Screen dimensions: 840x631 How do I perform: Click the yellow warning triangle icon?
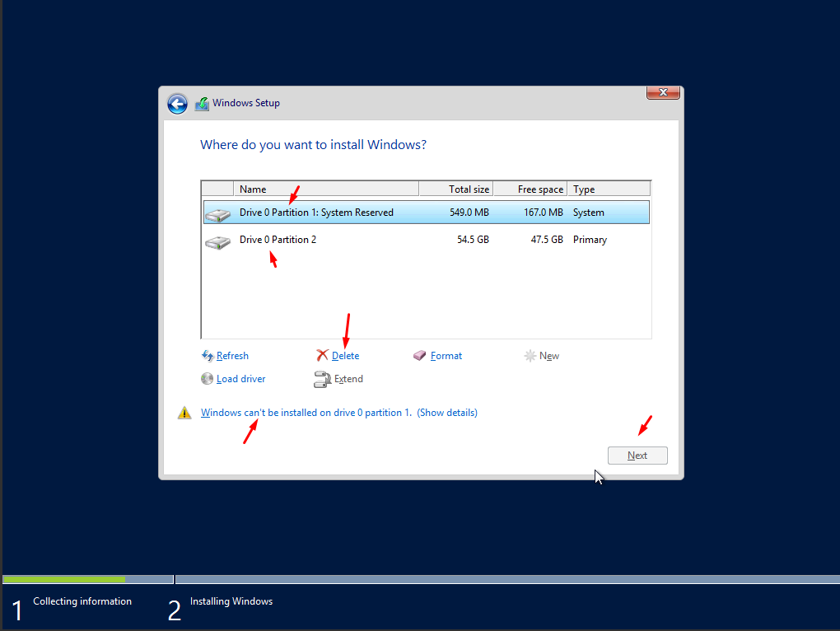point(184,413)
